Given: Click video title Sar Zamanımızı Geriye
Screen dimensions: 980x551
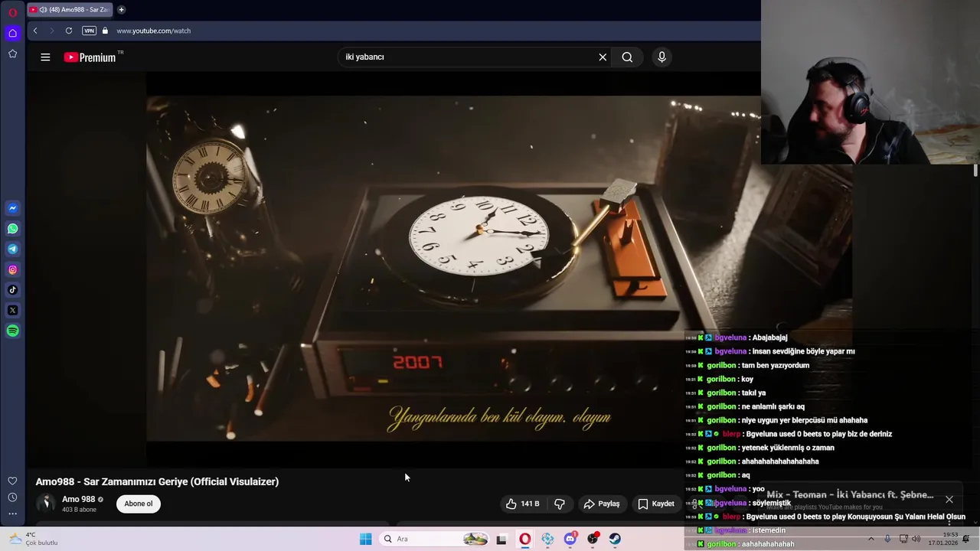Looking at the screenshot, I should [157, 481].
